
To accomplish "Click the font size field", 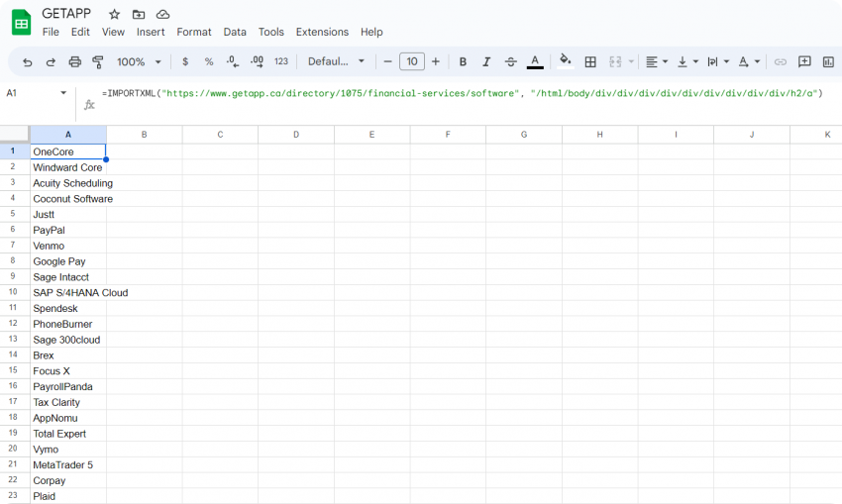I will point(412,61).
